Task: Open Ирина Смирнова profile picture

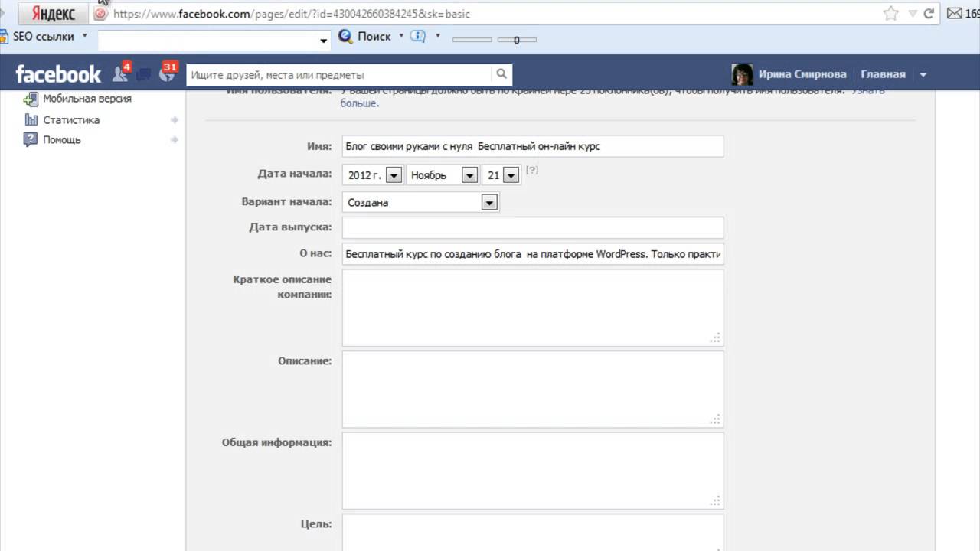Action: 743,74
